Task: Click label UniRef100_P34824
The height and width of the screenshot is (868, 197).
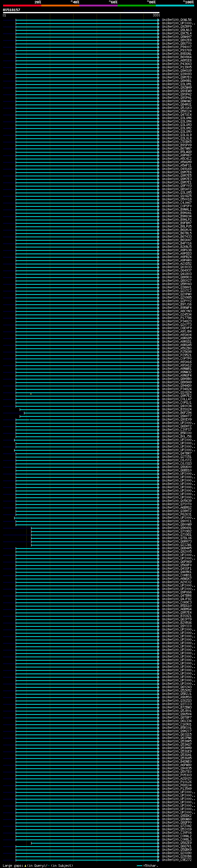Action: 177,389
